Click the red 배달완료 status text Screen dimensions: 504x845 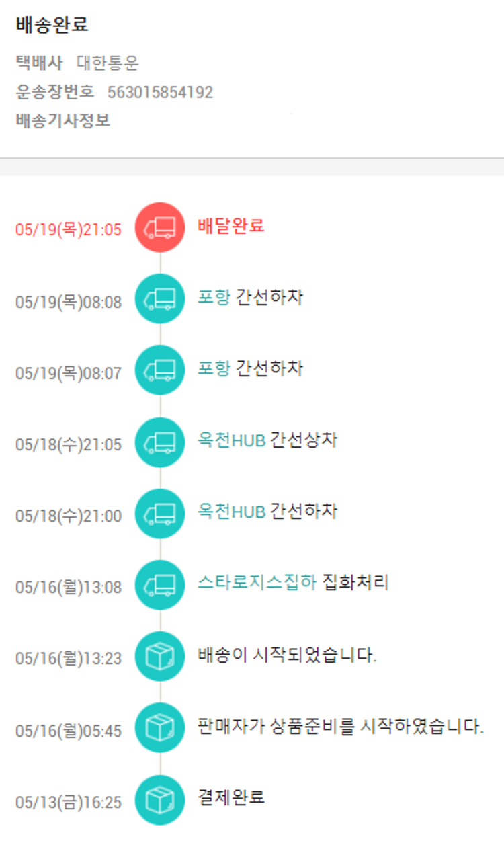click(x=231, y=226)
